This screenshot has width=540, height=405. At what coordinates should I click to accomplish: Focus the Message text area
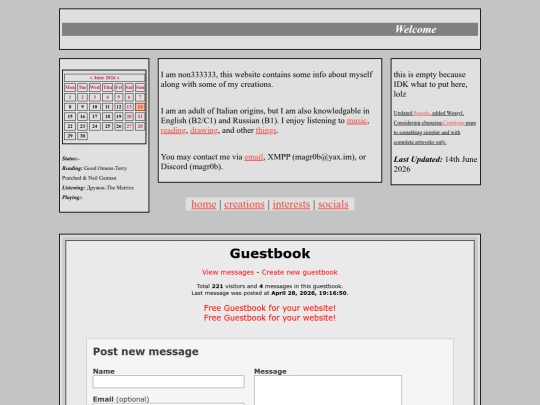tap(328, 390)
